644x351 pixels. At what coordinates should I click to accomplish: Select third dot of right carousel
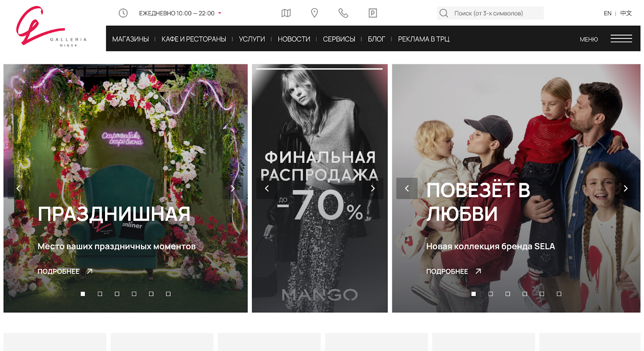pyautogui.click(x=508, y=294)
